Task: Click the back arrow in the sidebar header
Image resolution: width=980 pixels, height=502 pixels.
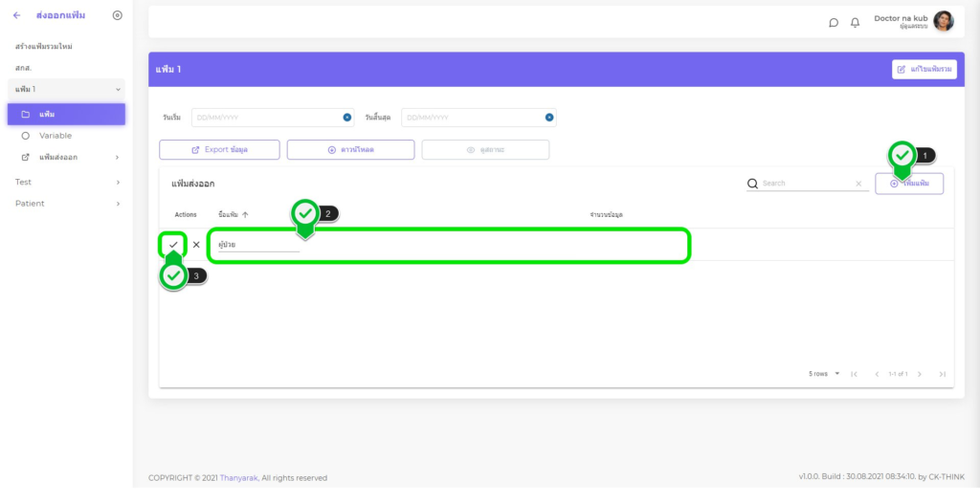Action: tap(16, 15)
